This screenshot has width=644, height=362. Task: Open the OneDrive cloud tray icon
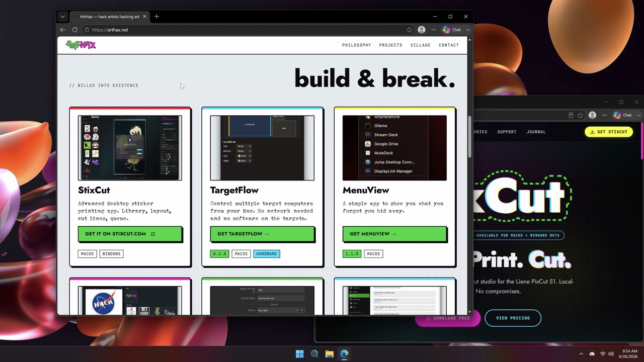coord(592,354)
